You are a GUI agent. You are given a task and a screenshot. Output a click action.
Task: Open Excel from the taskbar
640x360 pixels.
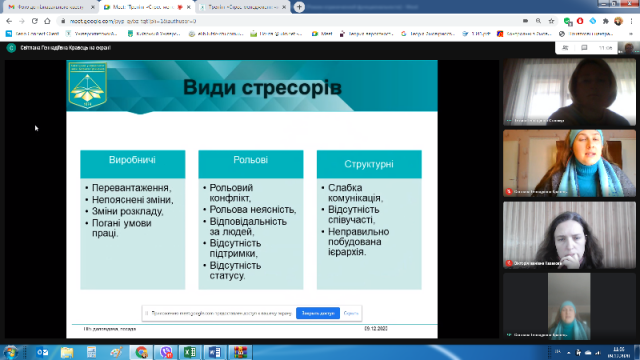(x=190, y=352)
